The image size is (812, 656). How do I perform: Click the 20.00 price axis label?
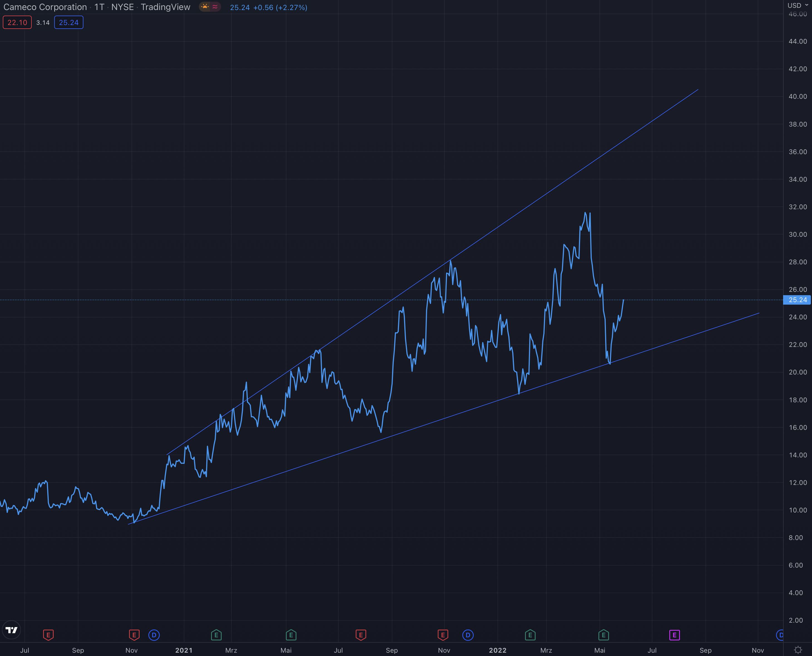pos(798,372)
